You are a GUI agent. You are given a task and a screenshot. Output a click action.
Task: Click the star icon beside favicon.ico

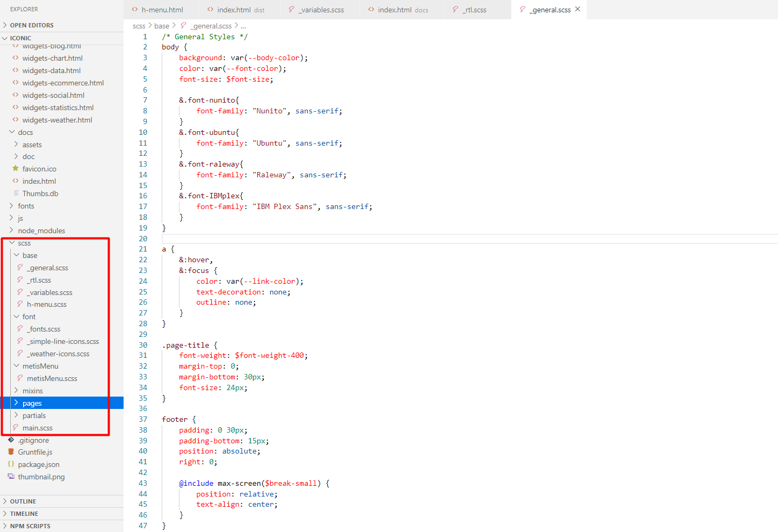click(16, 169)
